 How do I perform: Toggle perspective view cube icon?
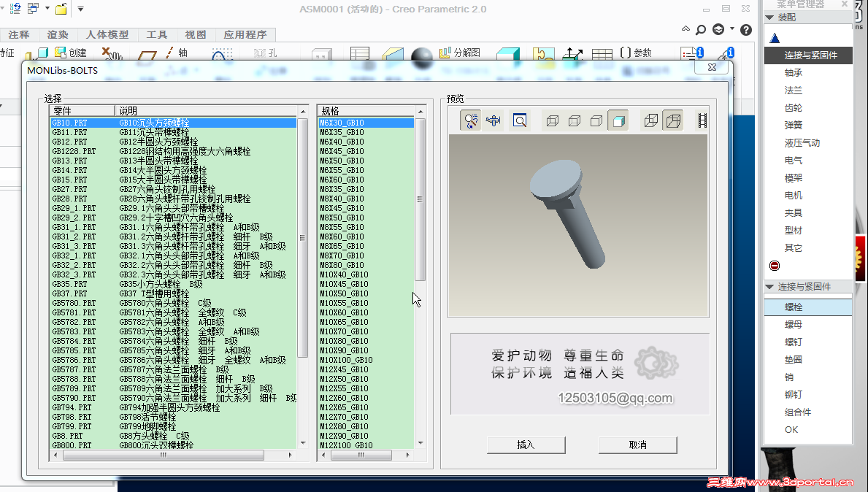tap(673, 120)
